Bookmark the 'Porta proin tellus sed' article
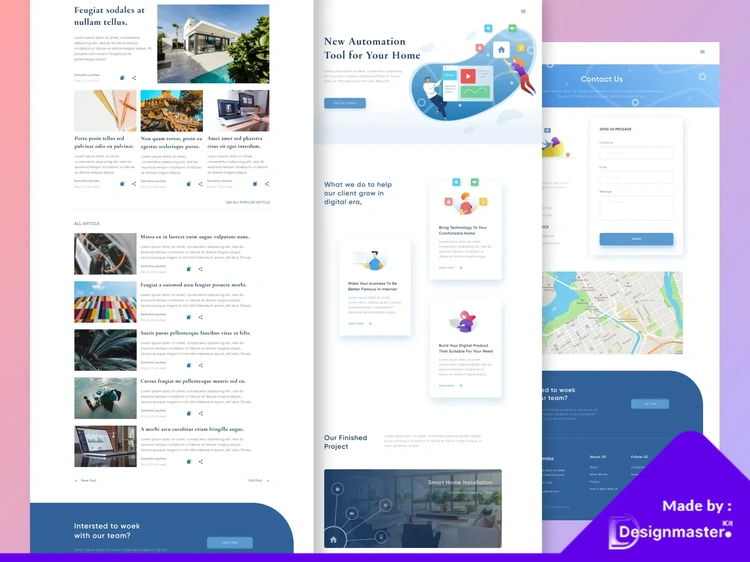 [122, 184]
